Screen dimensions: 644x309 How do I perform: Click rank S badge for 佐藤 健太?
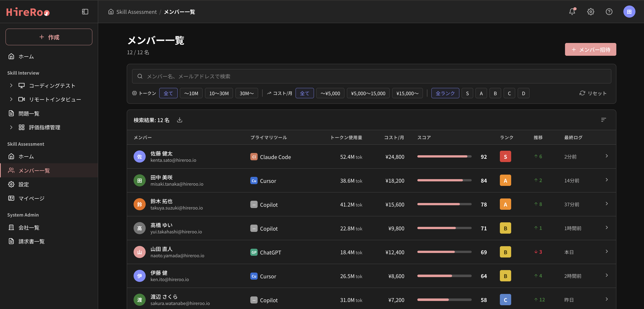505,157
